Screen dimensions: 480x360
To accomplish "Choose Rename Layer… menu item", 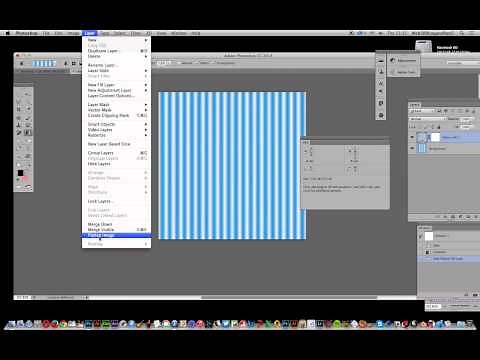I will (116, 65).
